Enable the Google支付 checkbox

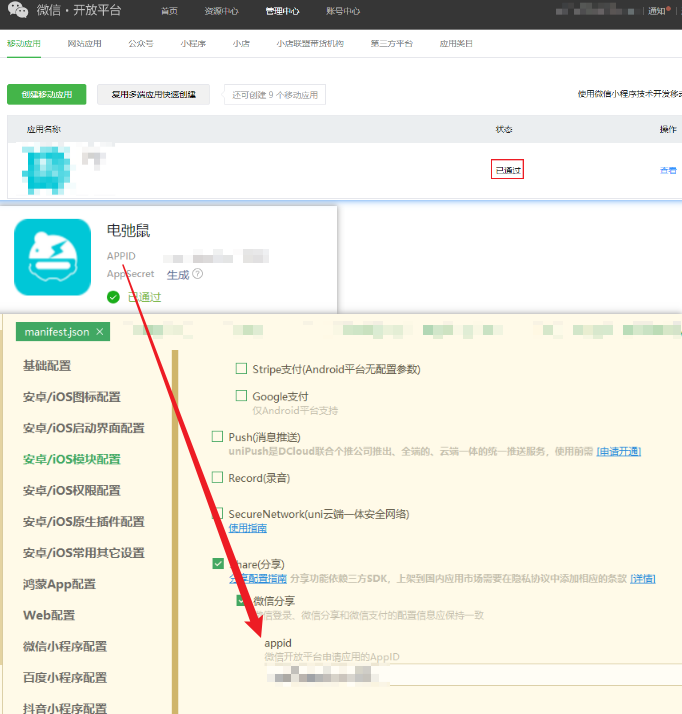(241, 396)
